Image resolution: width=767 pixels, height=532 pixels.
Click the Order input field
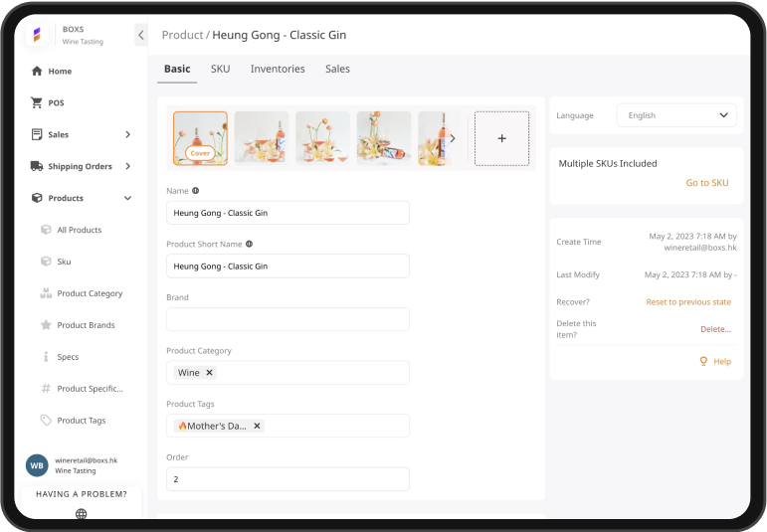pyautogui.click(x=288, y=479)
